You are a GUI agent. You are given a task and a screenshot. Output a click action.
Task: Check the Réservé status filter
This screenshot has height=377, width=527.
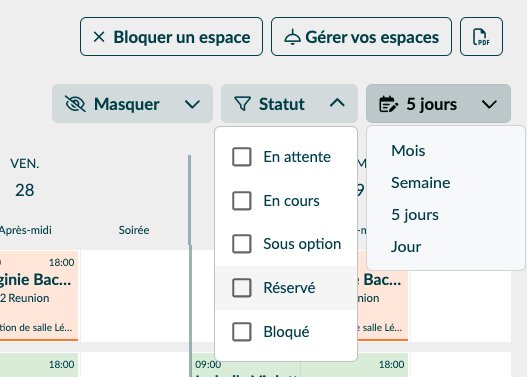click(x=242, y=288)
